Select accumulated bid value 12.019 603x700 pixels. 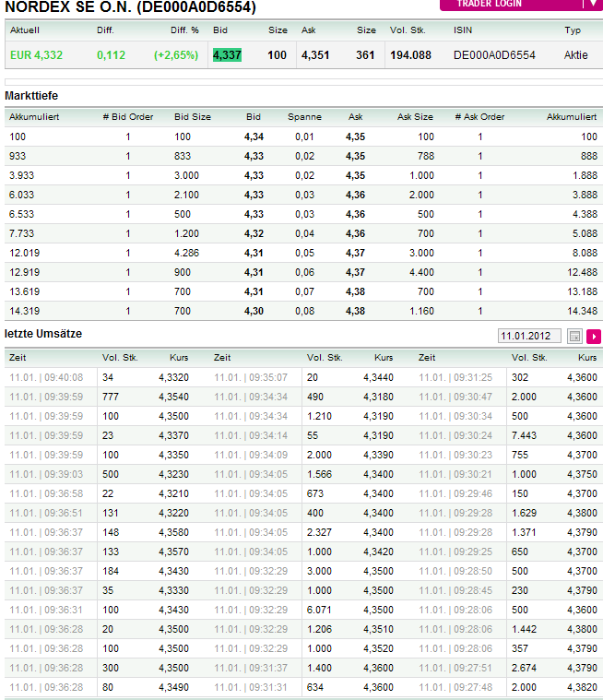25,253
